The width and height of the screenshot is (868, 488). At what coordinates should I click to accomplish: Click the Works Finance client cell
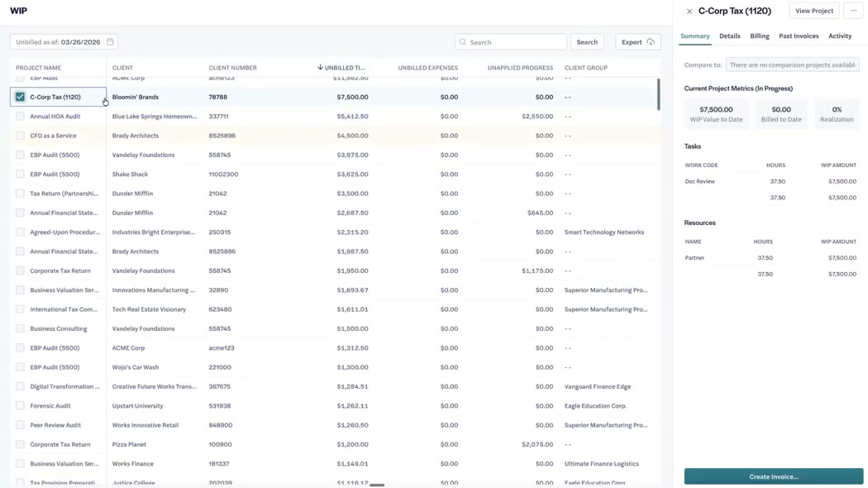pos(132,464)
